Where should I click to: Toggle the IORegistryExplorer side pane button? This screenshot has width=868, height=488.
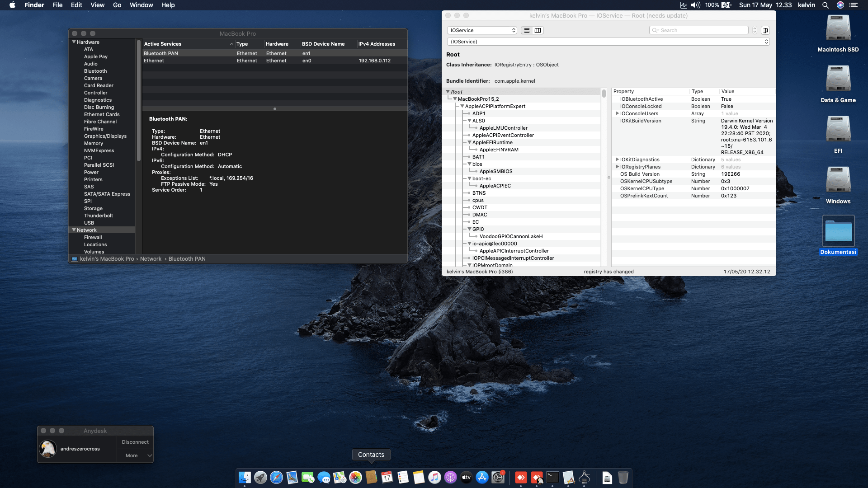click(x=765, y=30)
